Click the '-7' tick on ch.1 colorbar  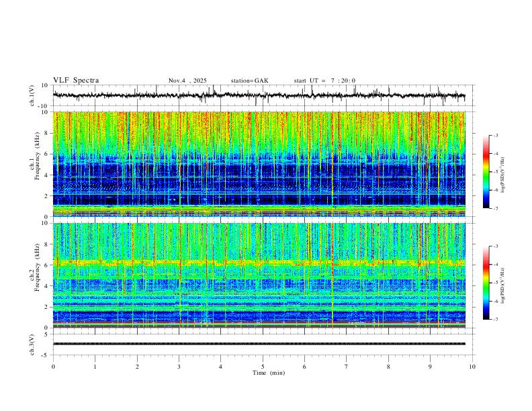495,209
